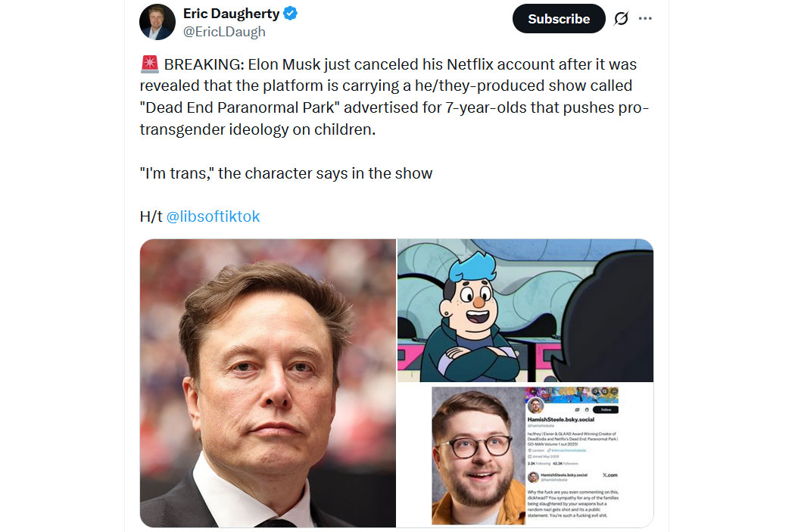Click the small Follow button in embedded screenshot
The width and height of the screenshot is (795, 532).
point(606,409)
